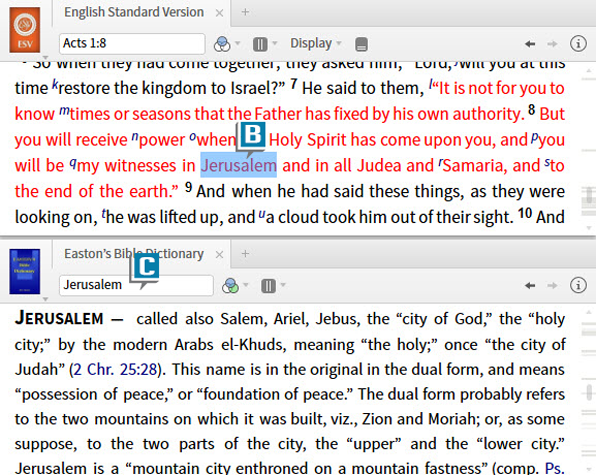Click verse number 10 in Acts
Viewport: 596px width, 475px height.
point(525,213)
